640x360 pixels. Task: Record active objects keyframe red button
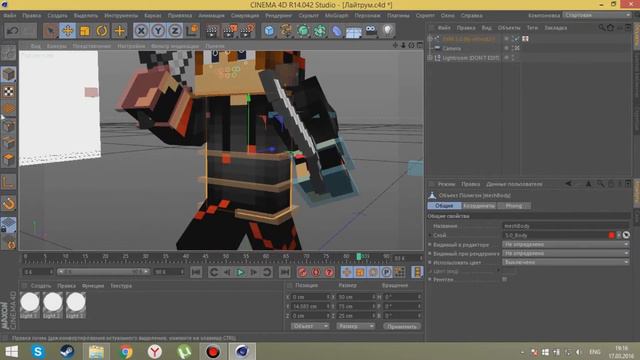pos(302,272)
